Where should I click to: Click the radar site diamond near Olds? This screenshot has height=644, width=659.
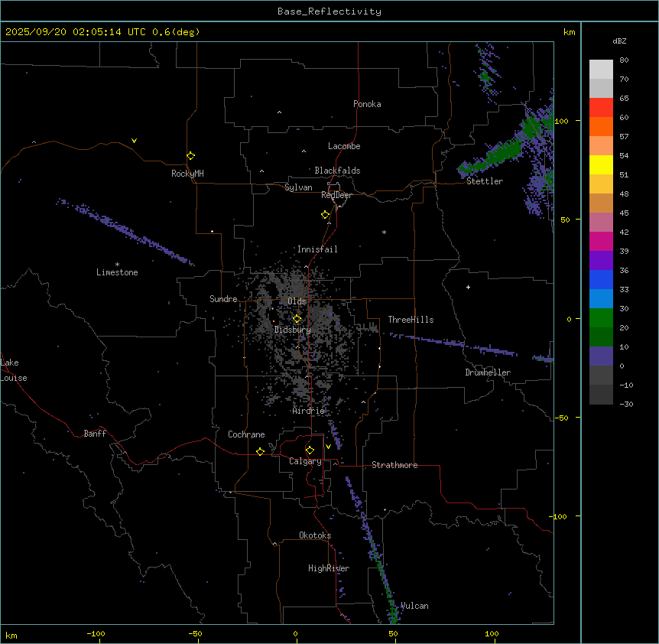(297, 319)
